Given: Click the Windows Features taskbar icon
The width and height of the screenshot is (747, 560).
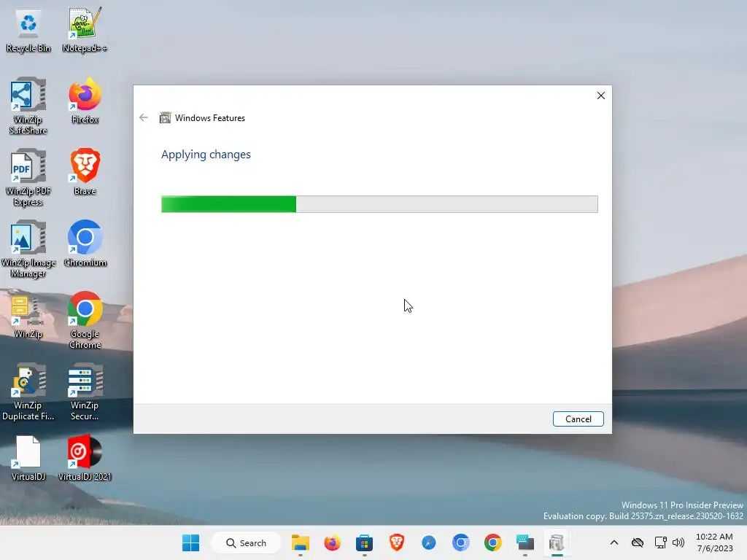Looking at the screenshot, I should pyautogui.click(x=557, y=542).
